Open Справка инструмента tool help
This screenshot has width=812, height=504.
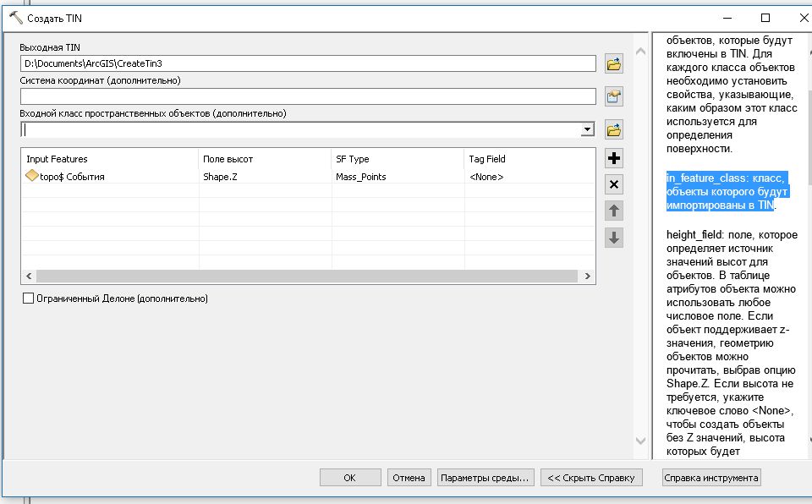(x=710, y=478)
